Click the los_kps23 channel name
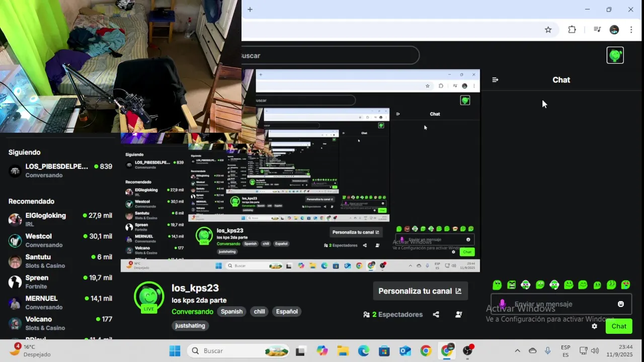644x362 pixels. 195,288
